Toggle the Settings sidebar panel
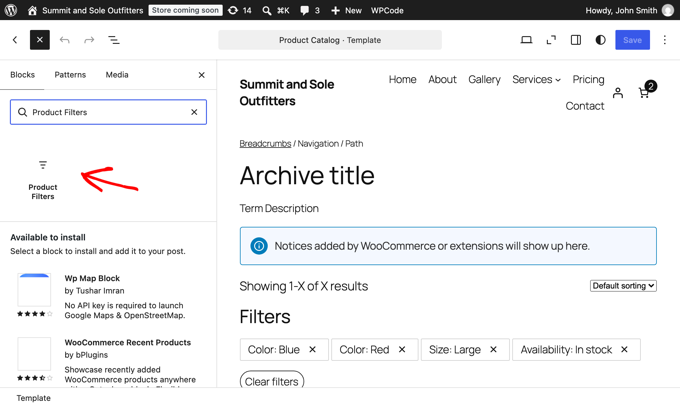680x408 pixels. coord(575,40)
